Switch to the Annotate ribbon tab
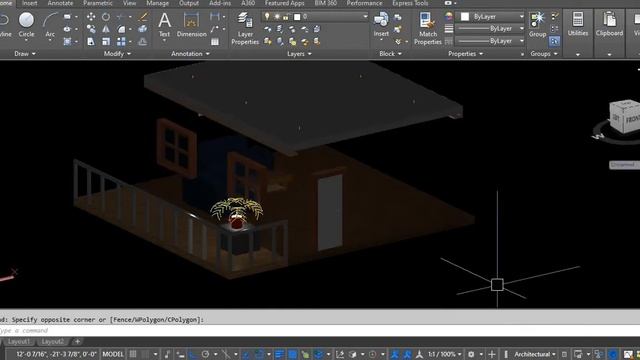The image size is (640, 360). 60,3
